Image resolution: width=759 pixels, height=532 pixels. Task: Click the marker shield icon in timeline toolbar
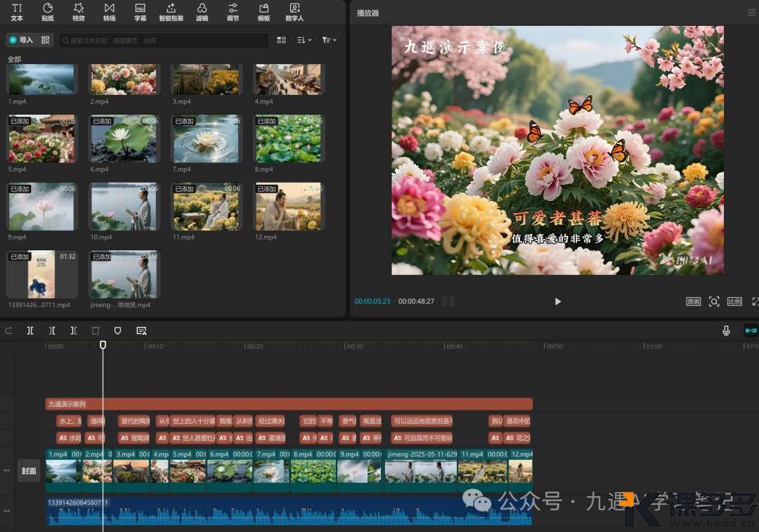pyautogui.click(x=117, y=330)
